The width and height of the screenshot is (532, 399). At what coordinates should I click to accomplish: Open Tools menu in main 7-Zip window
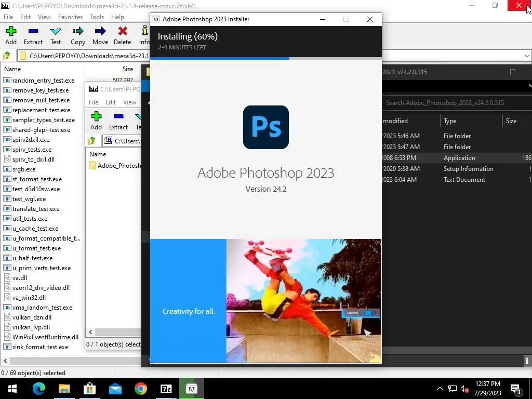[97, 17]
